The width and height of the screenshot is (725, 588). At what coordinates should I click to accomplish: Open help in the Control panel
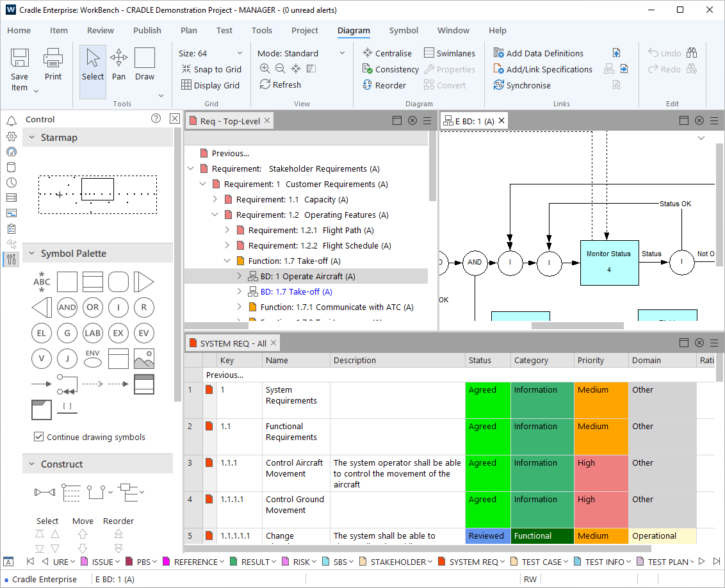[x=156, y=118]
